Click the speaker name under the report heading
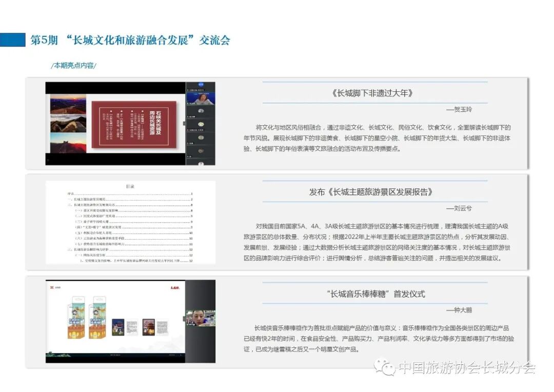554x392 pixels. click(459, 208)
